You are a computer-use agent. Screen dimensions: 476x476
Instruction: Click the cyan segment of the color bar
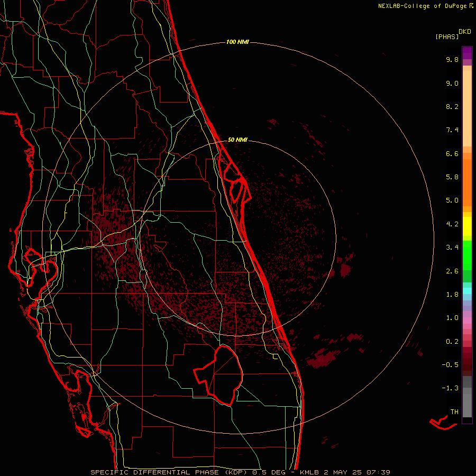[467, 291]
